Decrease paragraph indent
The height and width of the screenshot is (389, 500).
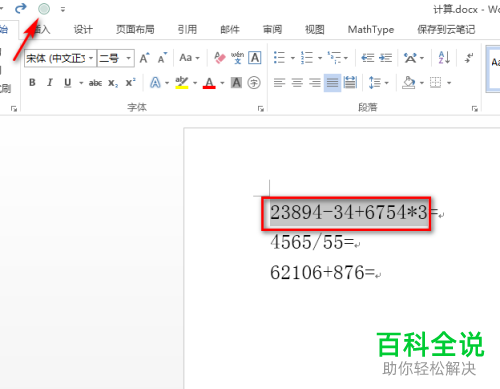[x=368, y=58]
